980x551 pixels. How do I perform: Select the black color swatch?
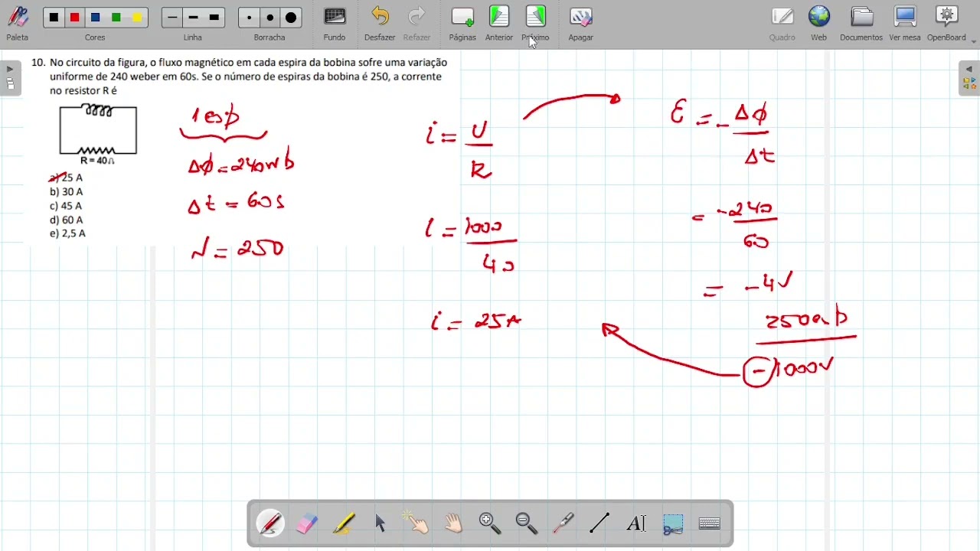(54, 18)
